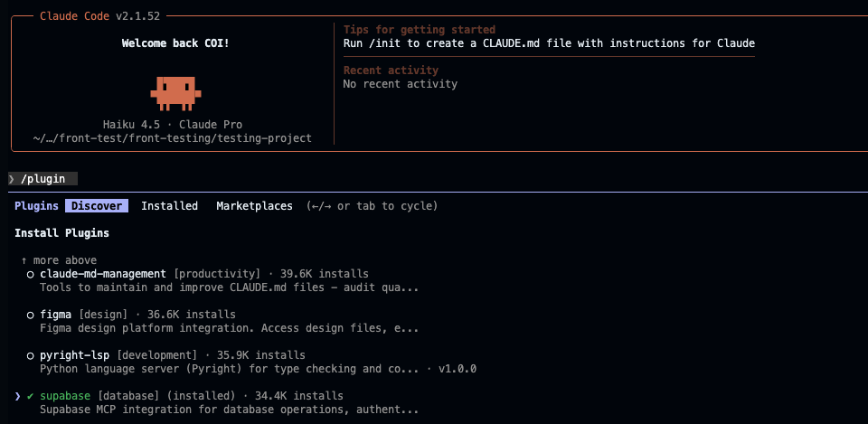This screenshot has height=424, width=868.
Task: Toggle the pyright-lsp plugin selection circle
Action: click(x=31, y=355)
